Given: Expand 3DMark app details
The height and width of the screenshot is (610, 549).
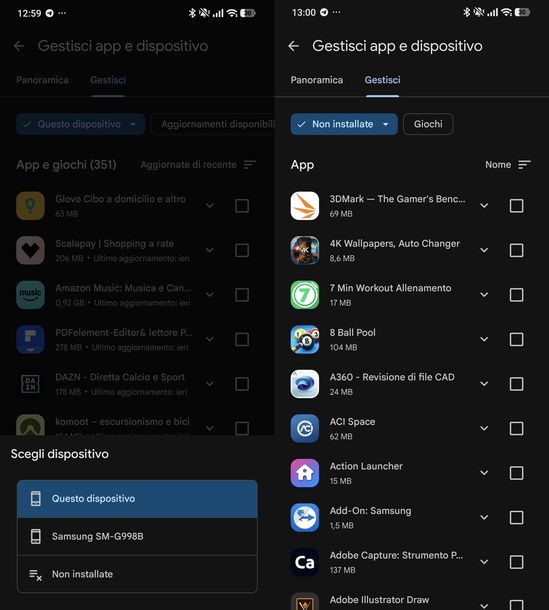Looking at the screenshot, I should point(484,205).
